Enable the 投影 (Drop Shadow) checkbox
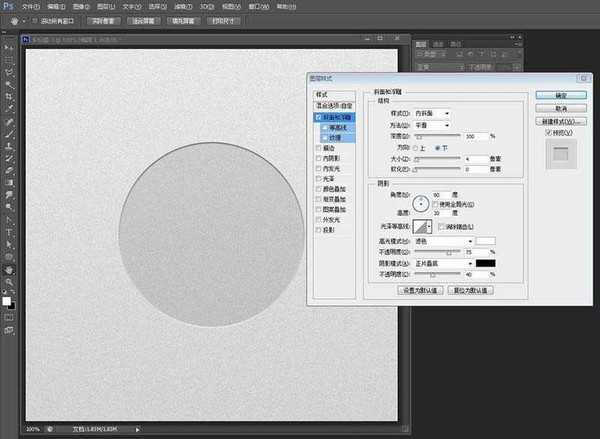Screen dimensions: 600x439 (319, 230)
